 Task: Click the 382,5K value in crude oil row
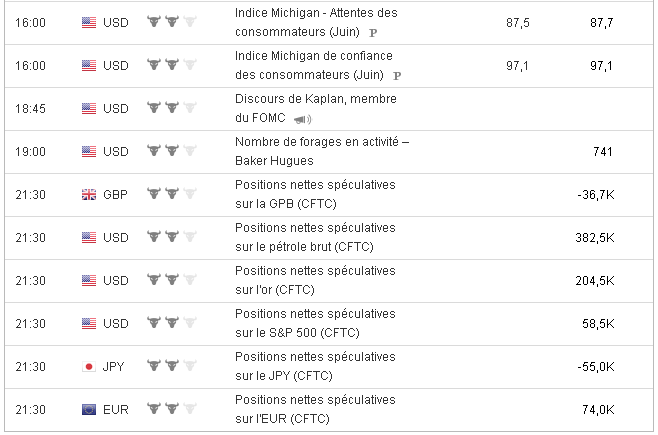coord(595,237)
